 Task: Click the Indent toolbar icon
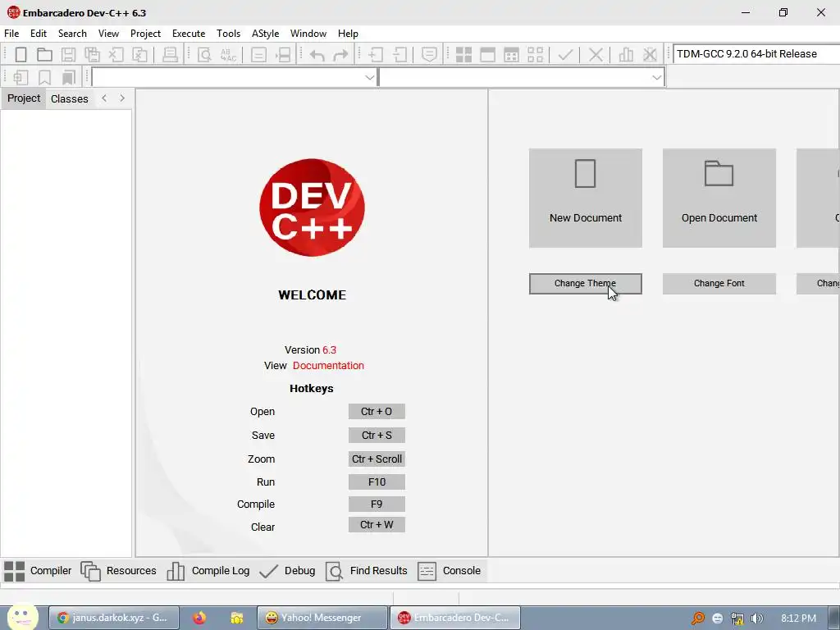376,55
